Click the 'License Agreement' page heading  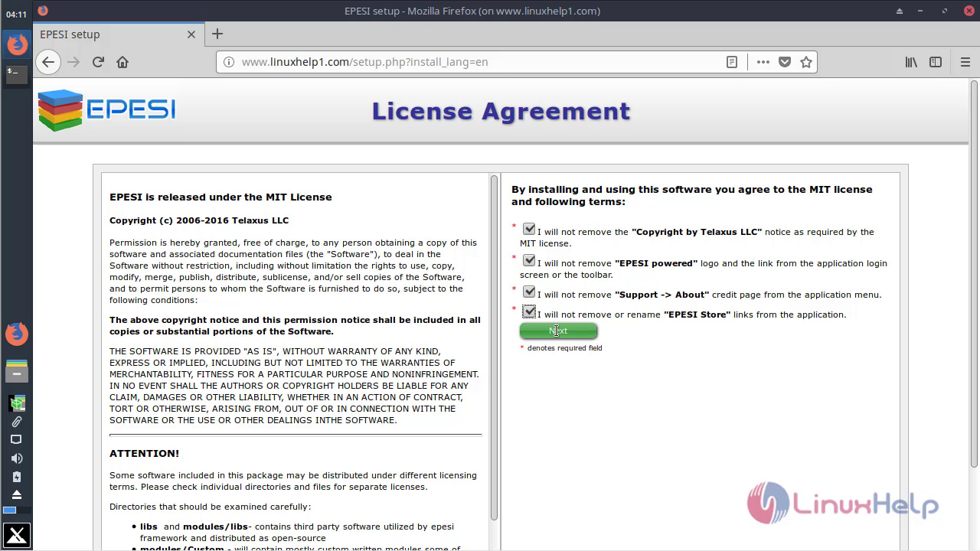501,111
